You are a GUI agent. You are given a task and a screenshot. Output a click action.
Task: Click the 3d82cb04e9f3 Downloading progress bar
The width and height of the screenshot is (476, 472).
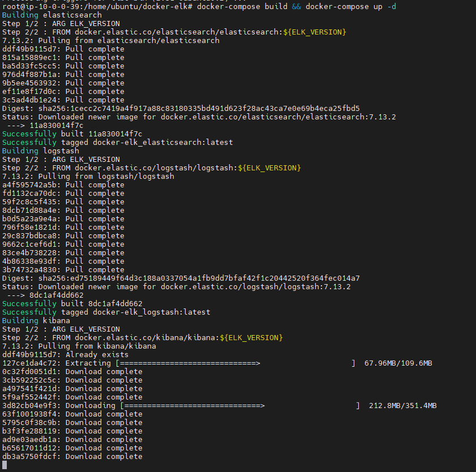tap(240, 406)
